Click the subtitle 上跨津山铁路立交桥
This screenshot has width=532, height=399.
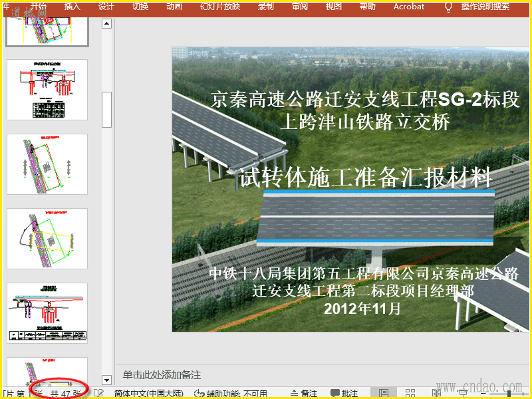(365, 122)
